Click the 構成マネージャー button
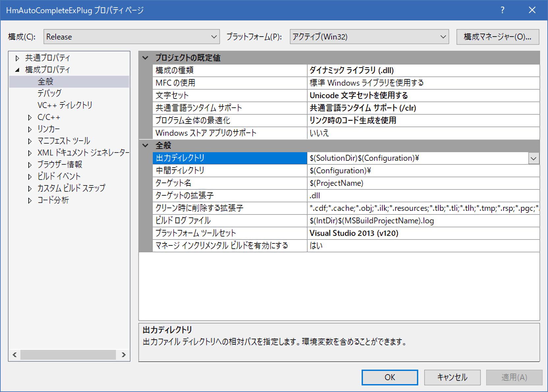This screenshot has height=392, width=548. pyautogui.click(x=497, y=37)
